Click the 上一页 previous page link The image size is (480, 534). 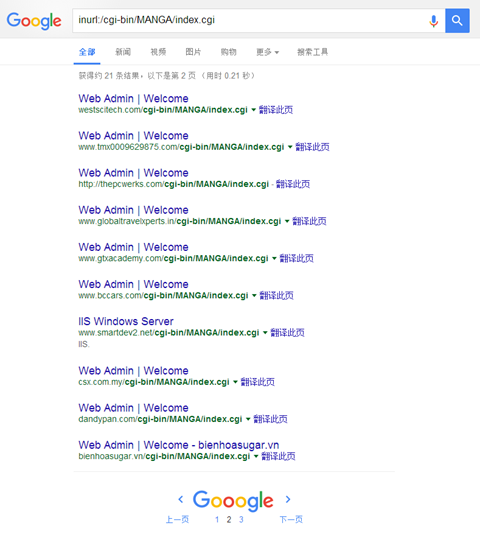coord(177,519)
